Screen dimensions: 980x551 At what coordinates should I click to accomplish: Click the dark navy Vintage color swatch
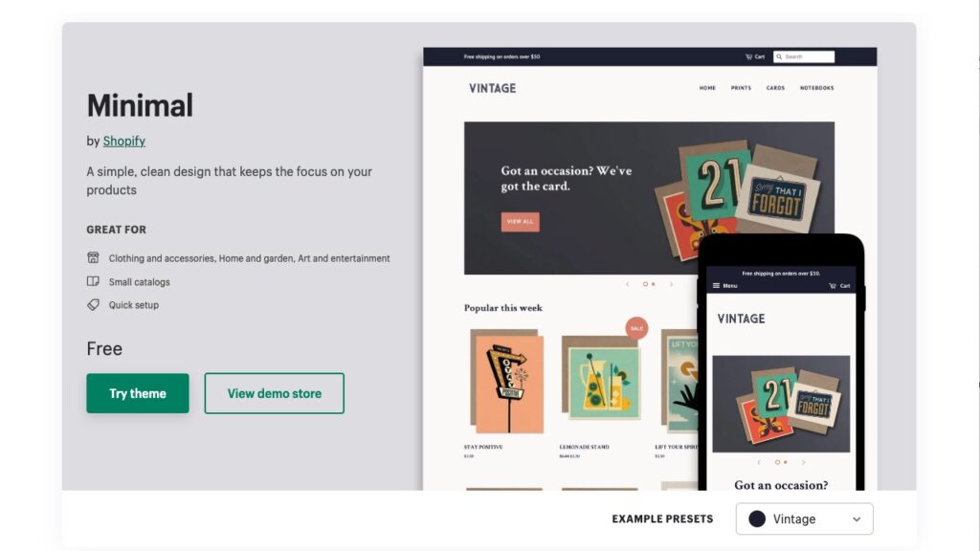coord(757,519)
